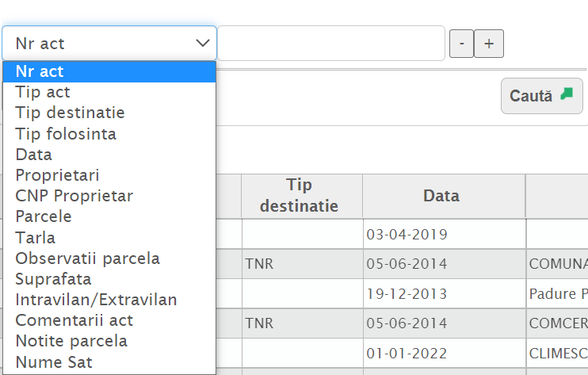This screenshot has height=375, width=588.
Task: Select Observatii parcela option
Action: tap(109, 258)
